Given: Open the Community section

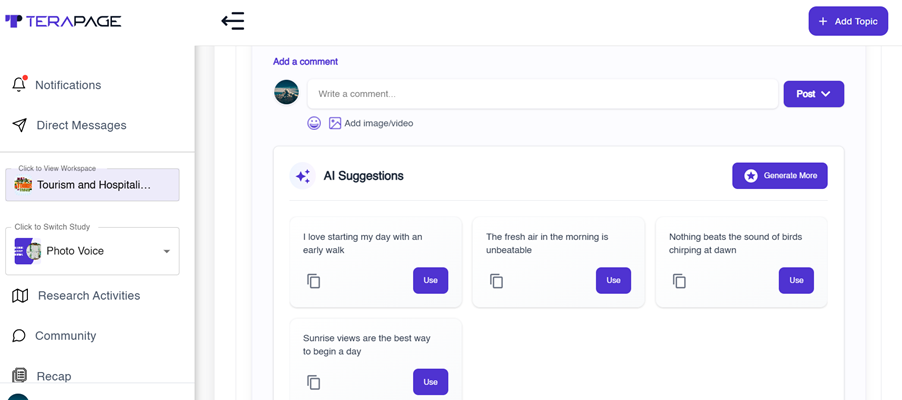Looking at the screenshot, I should tap(65, 336).
